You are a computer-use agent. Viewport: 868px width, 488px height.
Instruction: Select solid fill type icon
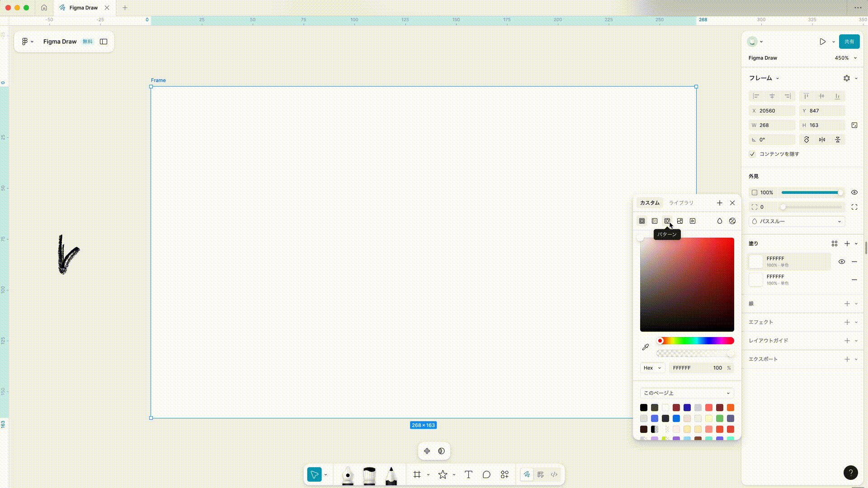pos(642,221)
